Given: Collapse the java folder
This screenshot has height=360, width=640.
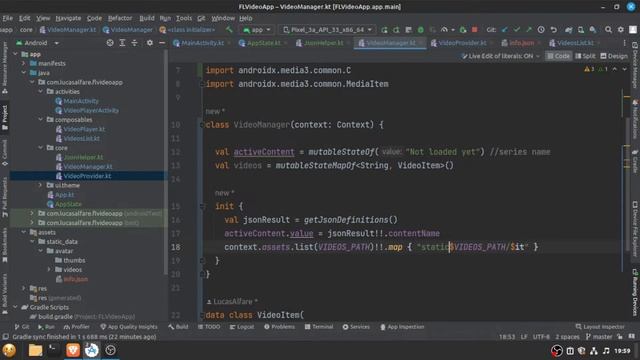Looking at the screenshot, I should 24,73.
